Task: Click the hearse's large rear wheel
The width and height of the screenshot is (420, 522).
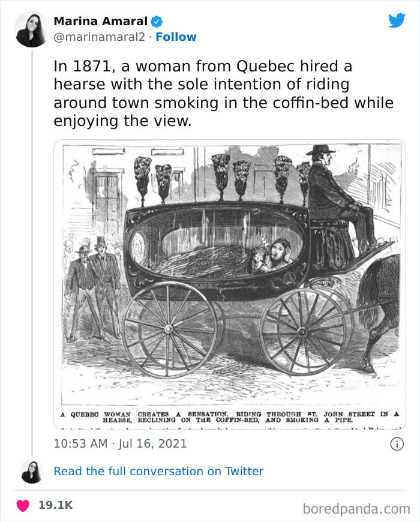Action: click(x=170, y=330)
